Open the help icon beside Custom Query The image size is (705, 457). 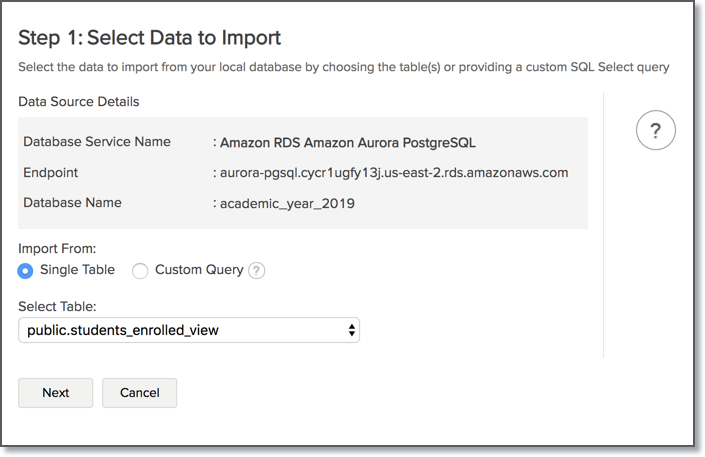pyautogui.click(x=257, y=270)
